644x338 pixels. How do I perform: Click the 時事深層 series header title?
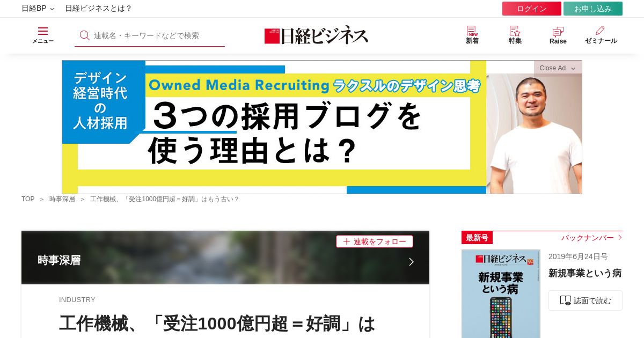(59, 260)
